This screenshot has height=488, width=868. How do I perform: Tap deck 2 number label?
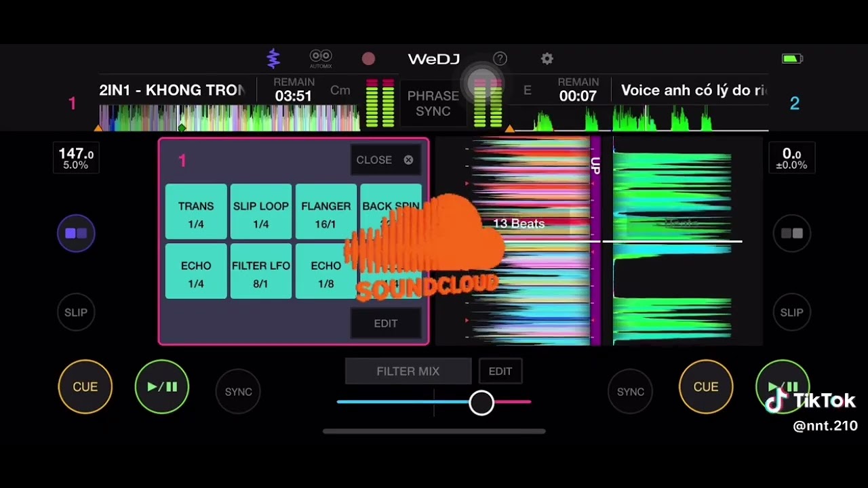(795, 104)
